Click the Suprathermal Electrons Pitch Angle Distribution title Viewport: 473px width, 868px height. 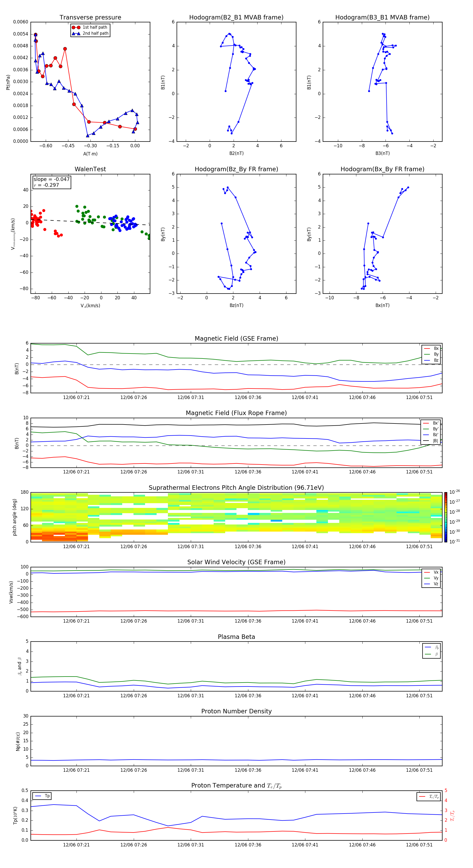click(236, 488)
